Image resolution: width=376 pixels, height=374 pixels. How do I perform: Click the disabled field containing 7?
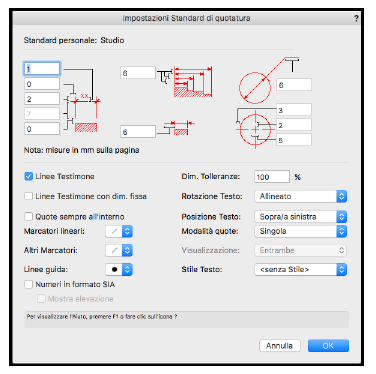point(42,114)
